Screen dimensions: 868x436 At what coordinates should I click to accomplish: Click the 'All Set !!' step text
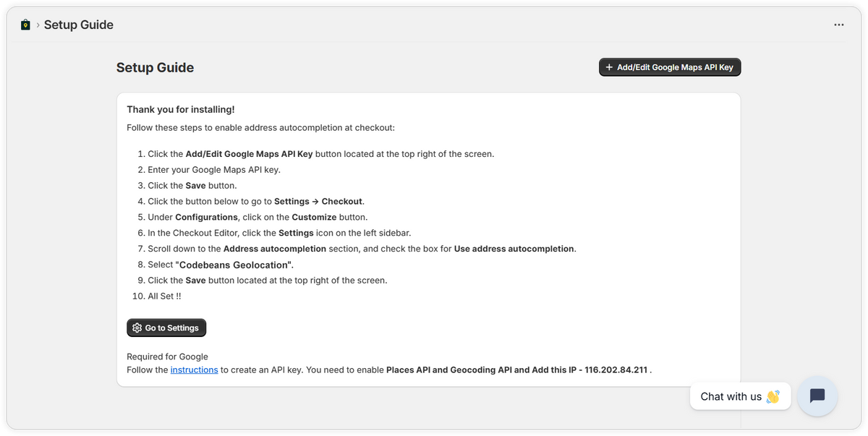click(x=164, y=296)
